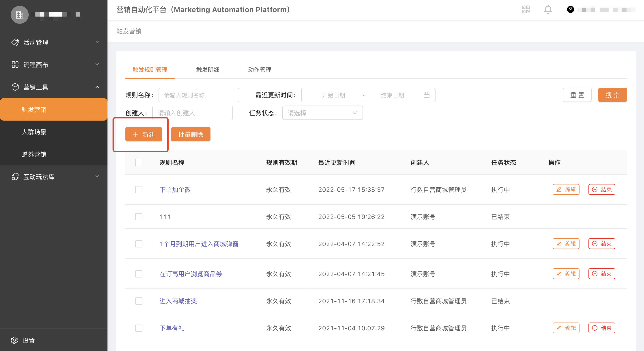The image size is (644, 351).
Task: Click 编辑 for 下单加企微
Action: tap(566, 189)
